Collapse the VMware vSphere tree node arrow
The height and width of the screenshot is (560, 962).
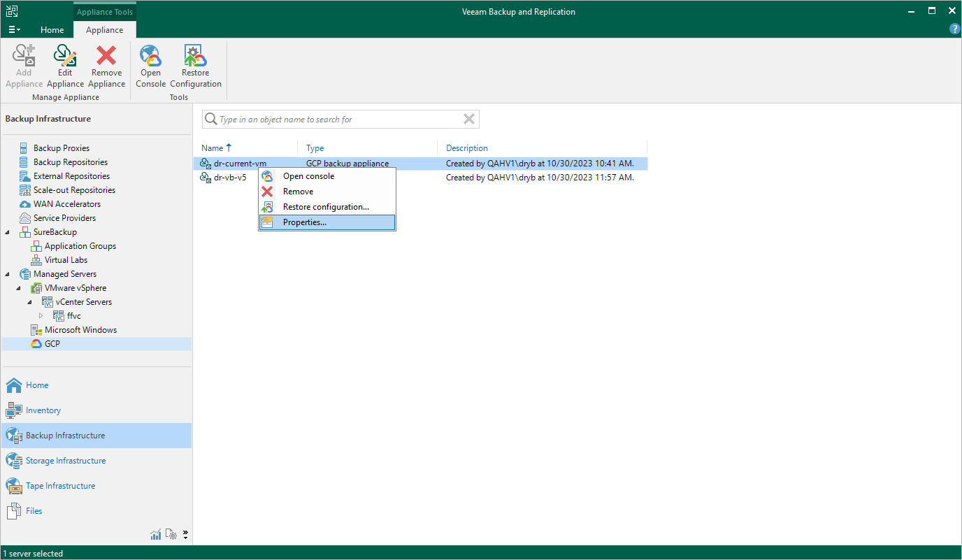tap(19, 288)
